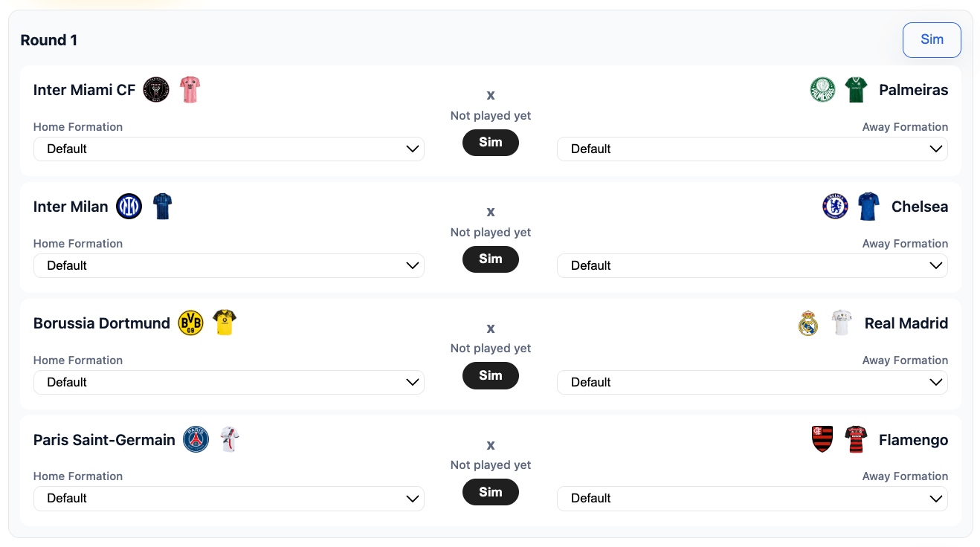Click the Real Madrid crest icon
Viewport: 980px width, 547px height.
(808, 323)
